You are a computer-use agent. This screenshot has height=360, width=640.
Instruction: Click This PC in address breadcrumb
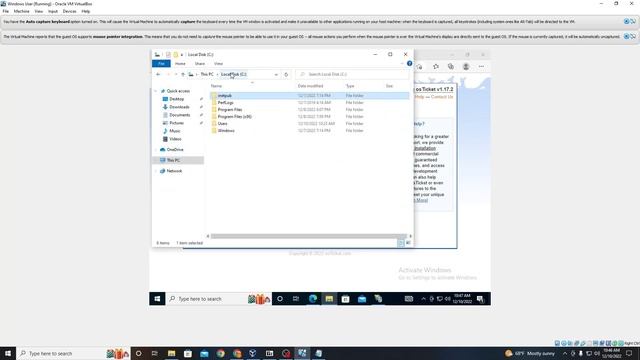(x=207, y=74)
